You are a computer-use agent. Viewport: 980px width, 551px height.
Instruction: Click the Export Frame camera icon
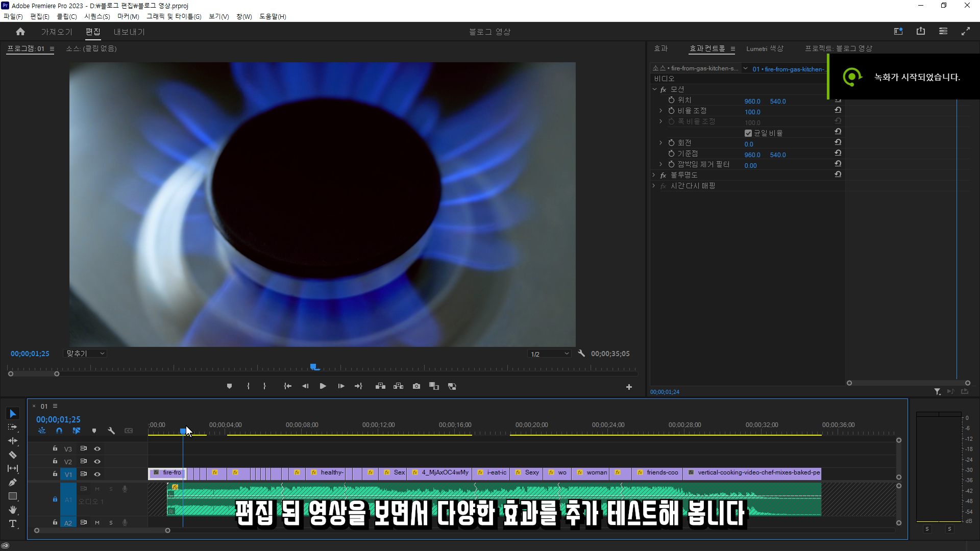pos(416,386)
